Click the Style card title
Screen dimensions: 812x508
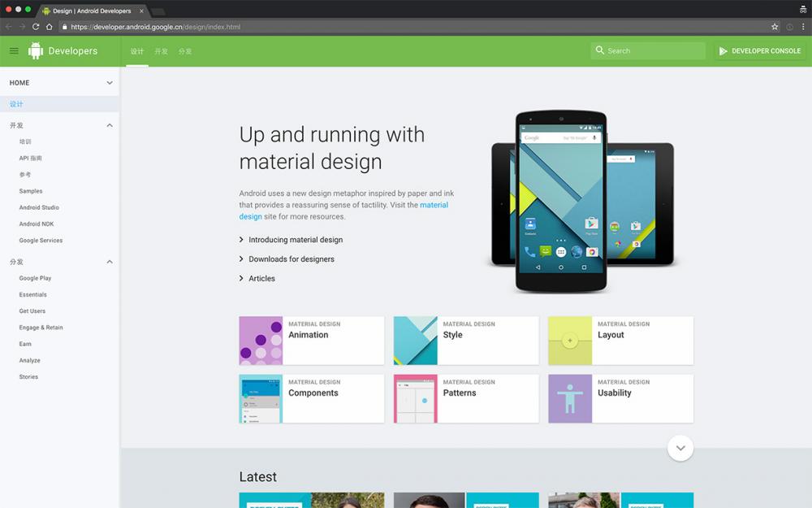[x=452, y=335]
